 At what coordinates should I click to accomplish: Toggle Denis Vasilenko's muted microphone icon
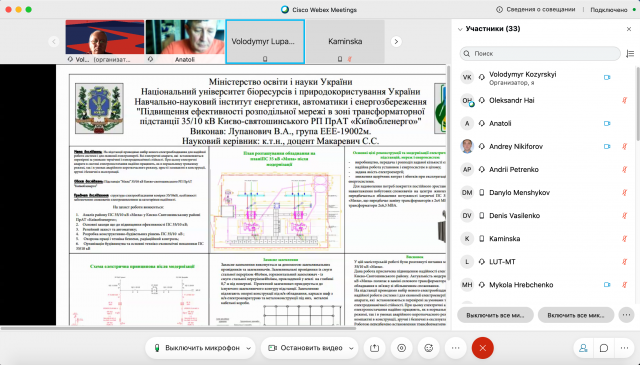[x=624, y=216]
